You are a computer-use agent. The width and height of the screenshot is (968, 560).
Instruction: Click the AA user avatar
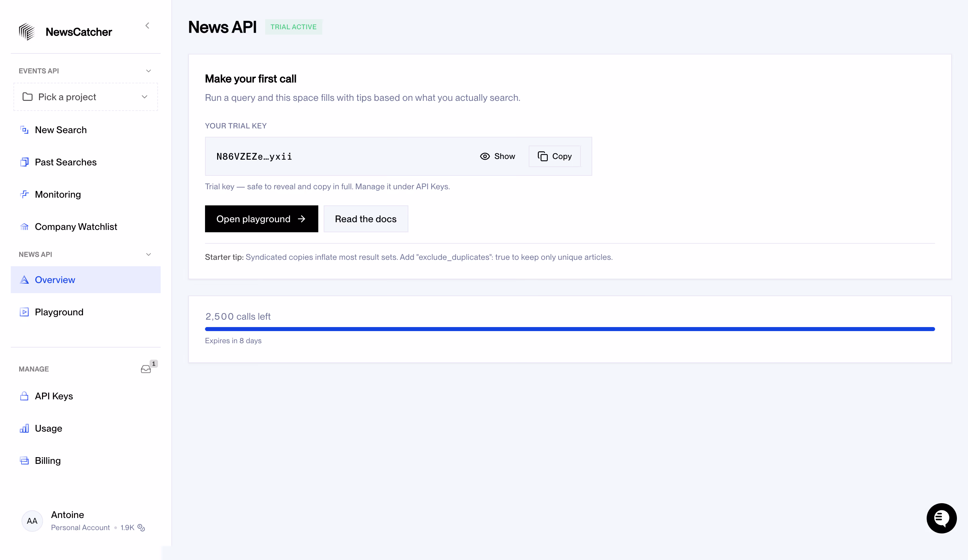click(x=32, y=521)
